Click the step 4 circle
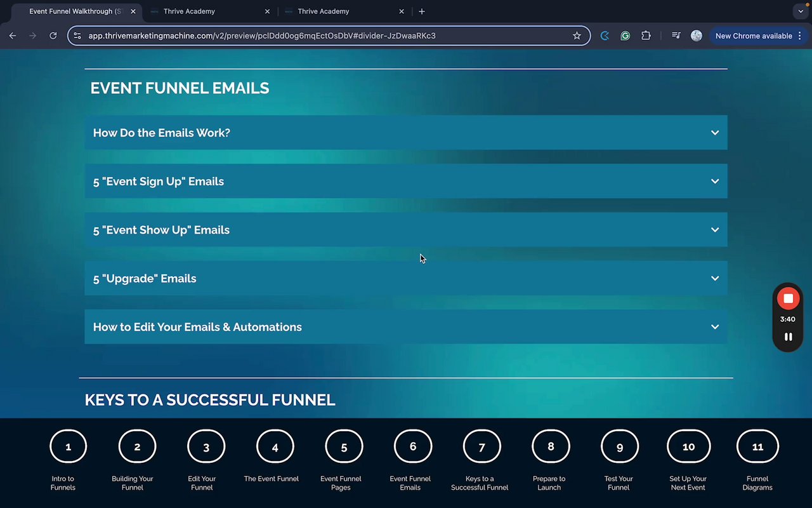The image size is (812, 508). click(x=275, y=447)
